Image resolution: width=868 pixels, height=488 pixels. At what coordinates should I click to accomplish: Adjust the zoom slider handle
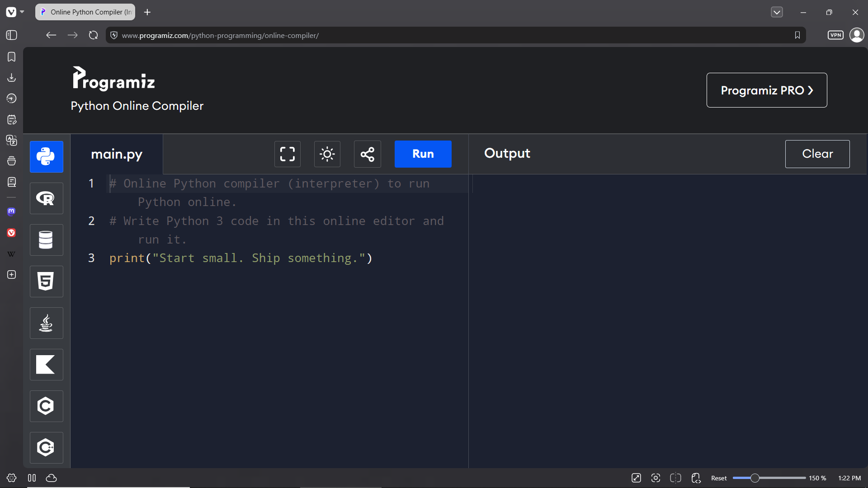coord(755,478)
